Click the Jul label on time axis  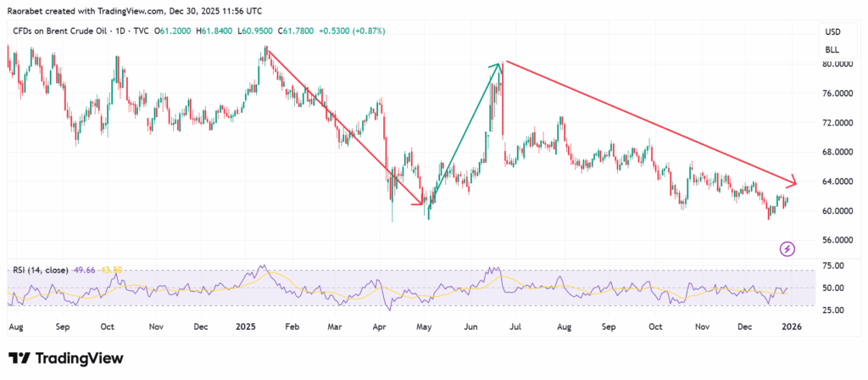point(516,326)
